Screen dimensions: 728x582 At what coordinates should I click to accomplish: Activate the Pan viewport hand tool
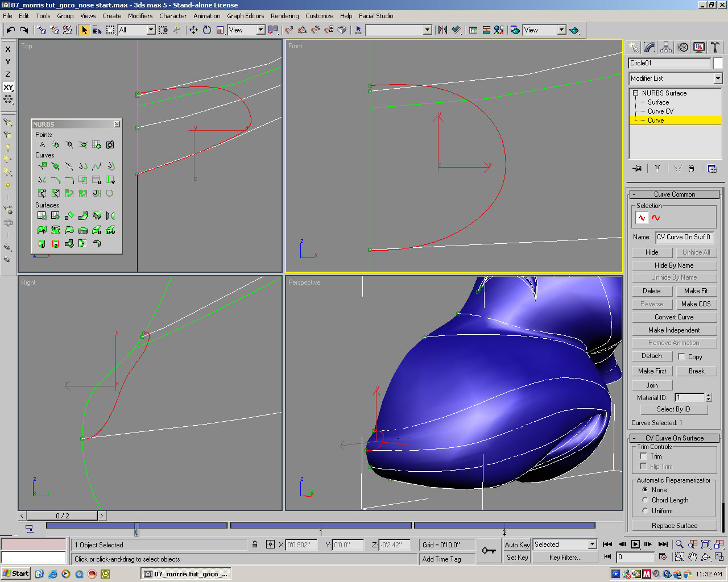[693, 557]
